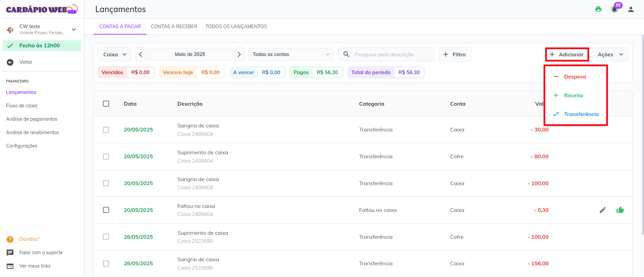Open the user profile icon
Viewport: 644px width, 277px height.
coord(631,9)
